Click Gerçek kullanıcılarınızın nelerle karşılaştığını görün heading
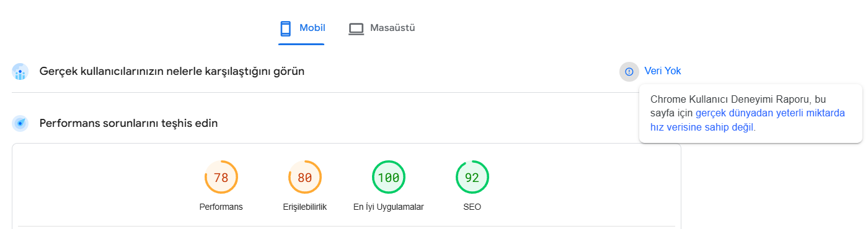The width and height of the screenshot is (868, 229). 172,72
